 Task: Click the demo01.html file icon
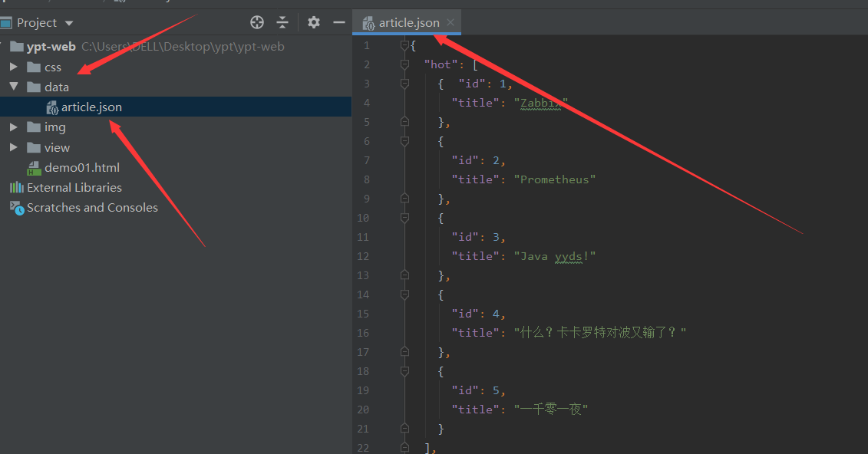pyautogui.click(x=35, y=168)
